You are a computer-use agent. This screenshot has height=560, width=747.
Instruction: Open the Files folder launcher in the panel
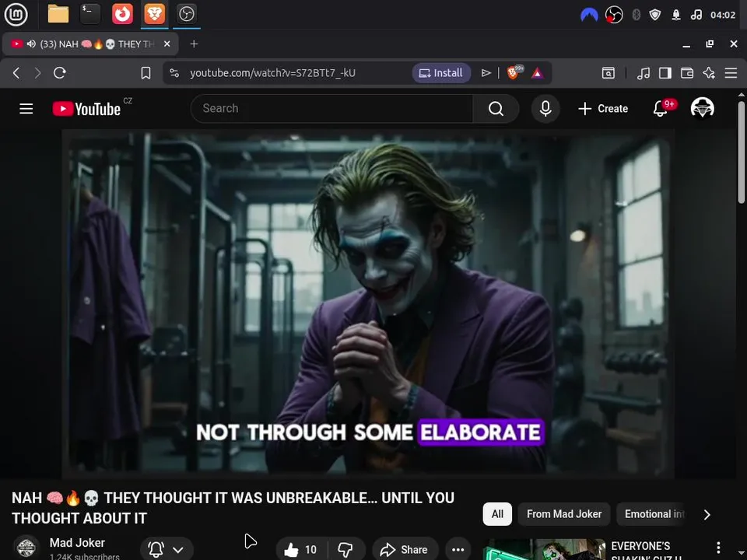(x=58, y=14)
